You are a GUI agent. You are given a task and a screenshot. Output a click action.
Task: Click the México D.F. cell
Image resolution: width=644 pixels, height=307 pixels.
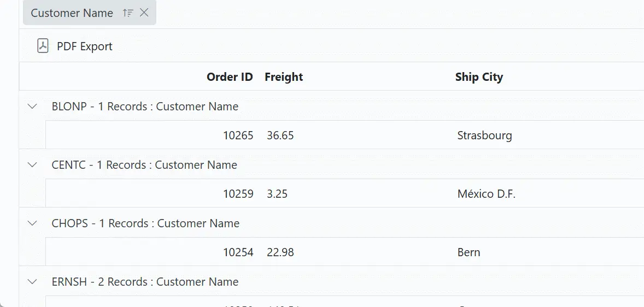pyautogui.click(x=486, y=194)
